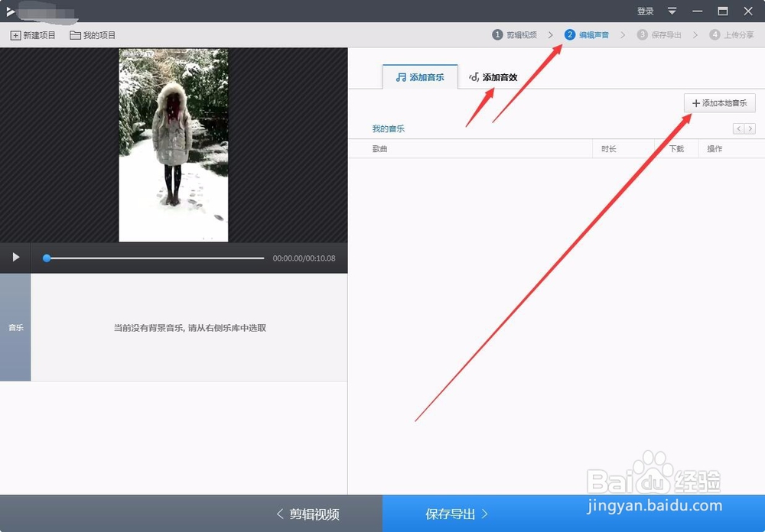The height and width of the screenshot is (532, 765).
Task: Open the titlebar dropdown menu arrow
Action: [672, 11]
